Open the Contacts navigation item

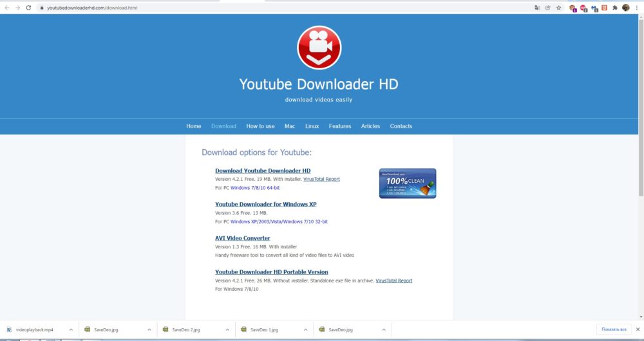(401, 126)
